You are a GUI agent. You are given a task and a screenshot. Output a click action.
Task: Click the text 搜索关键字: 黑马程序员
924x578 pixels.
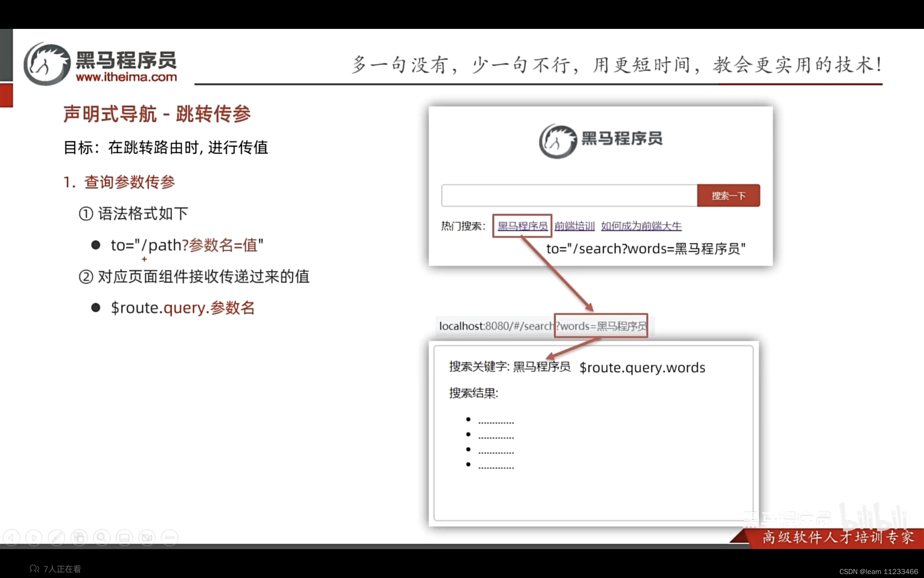(x=510, y=367)
